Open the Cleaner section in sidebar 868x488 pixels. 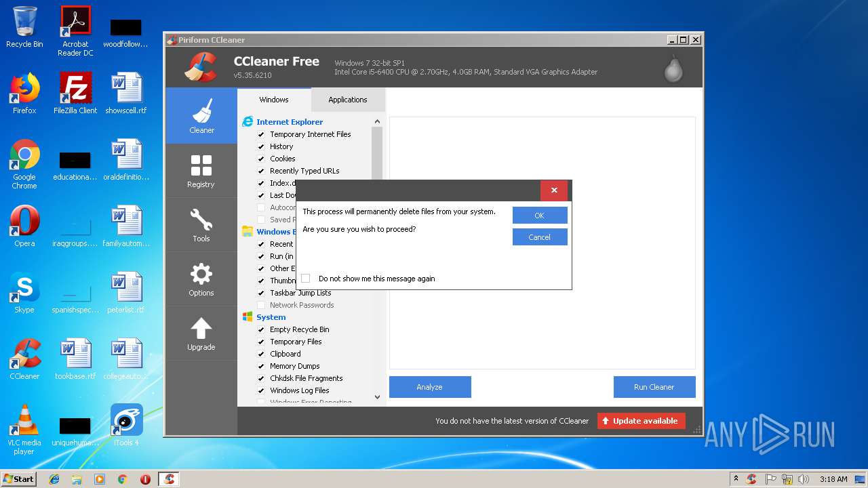pyautogui.click(x=201, y=115)
